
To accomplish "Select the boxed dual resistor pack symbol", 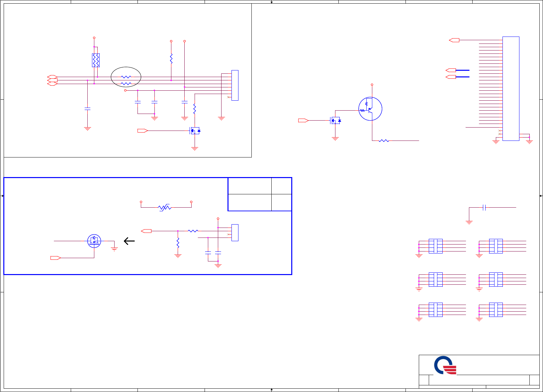I will (x=96, y=60).
